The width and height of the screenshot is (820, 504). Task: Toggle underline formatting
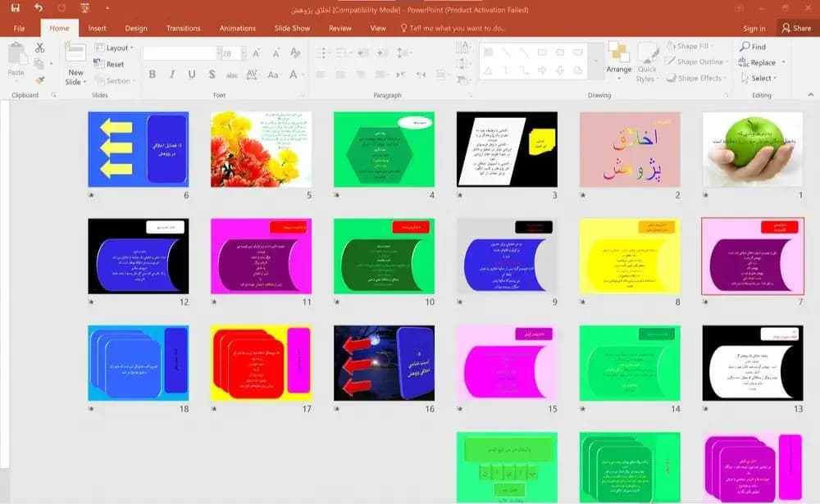(192, 75)
